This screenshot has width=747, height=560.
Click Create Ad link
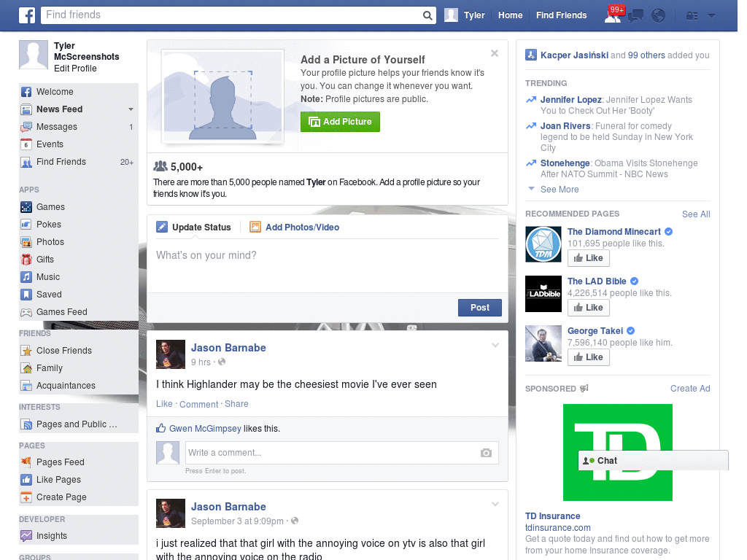click(690, 389)
